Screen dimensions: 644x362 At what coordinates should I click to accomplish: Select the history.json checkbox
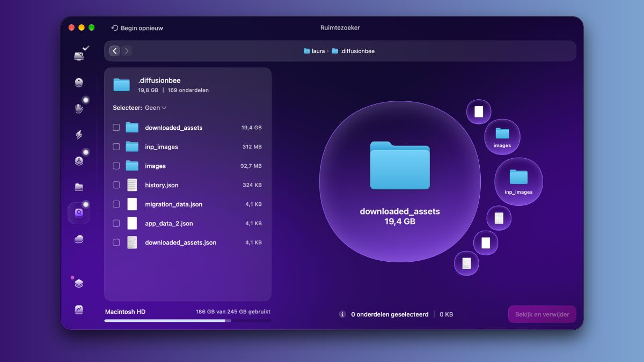click(x=116, y=185)
